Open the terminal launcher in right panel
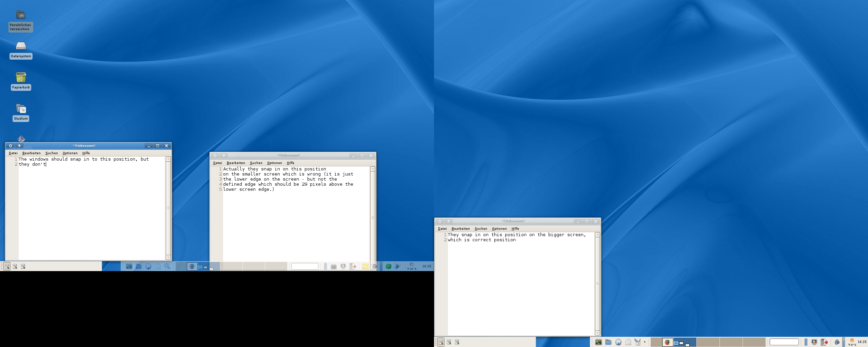The image size is (868, 347). (x=598, y=342)
